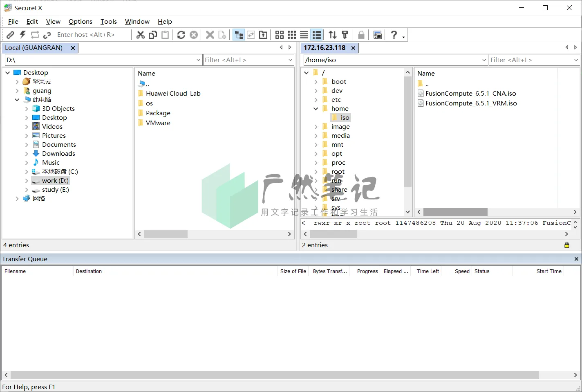Open the Window menu
Viewport: 582px width, 392px height.
tap(137, 22)
